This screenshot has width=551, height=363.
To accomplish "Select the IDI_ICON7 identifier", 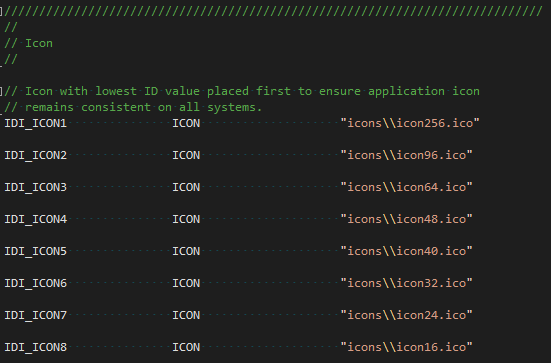I will click(35, 315).
